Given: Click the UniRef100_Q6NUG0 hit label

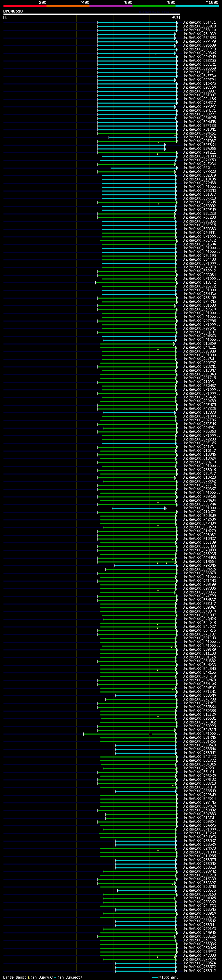Looking at the screenshot, I should pyautogui.click(x=199, y=294).
